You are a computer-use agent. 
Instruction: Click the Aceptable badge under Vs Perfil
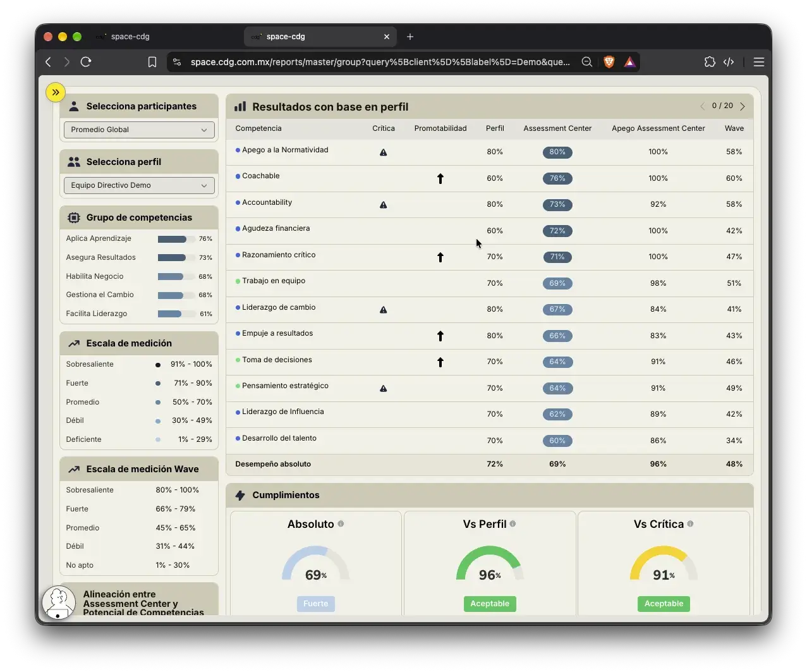(x=490, y=604)
